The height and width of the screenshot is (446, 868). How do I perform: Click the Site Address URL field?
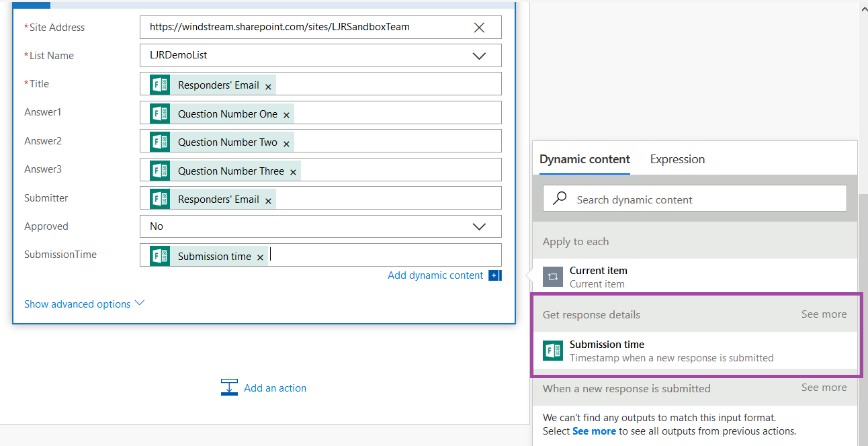[x=321, y=28]
